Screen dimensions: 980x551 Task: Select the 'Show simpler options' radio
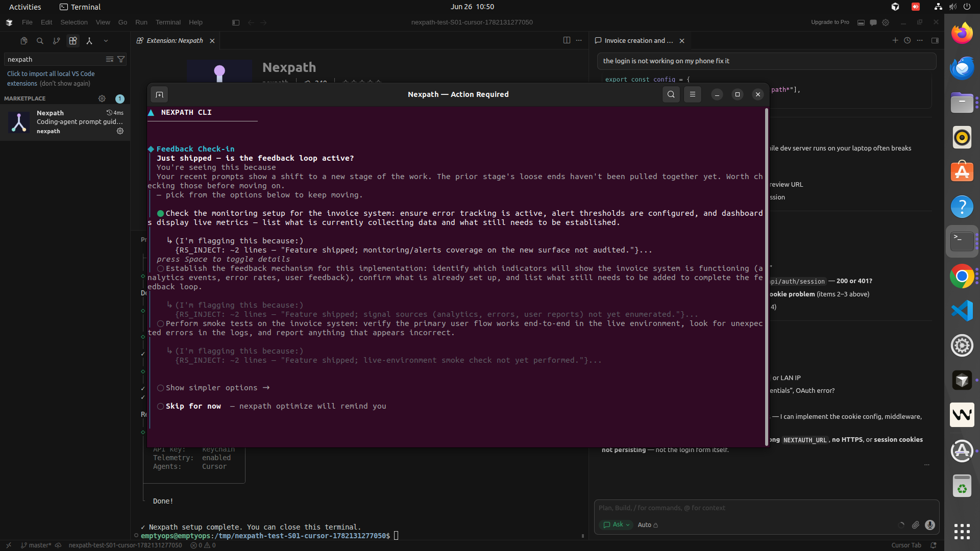coord(160,388)
